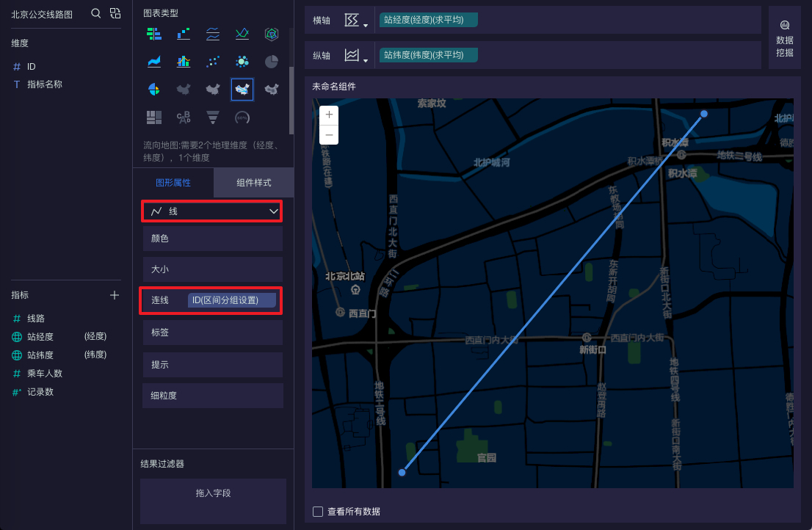The image size is (812, 530).
Task: Select the comparison bar chart icon
Action: click(x=153, y=35)
